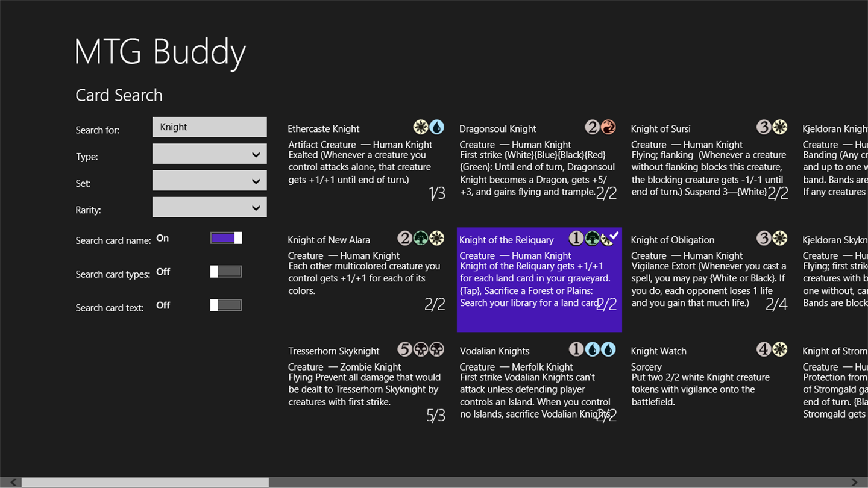
Task: Click the 'Search card text:' label
Action: point(110,308)
